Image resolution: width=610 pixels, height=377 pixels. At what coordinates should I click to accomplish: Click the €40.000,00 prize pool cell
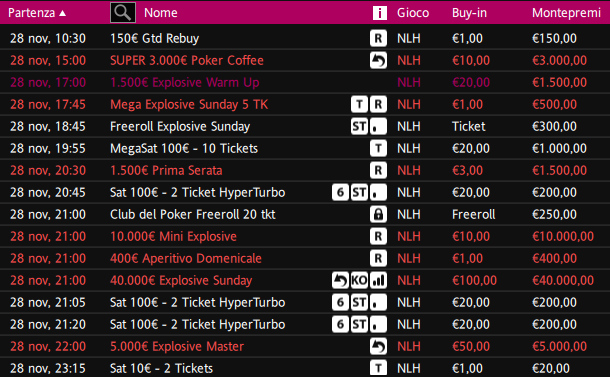563,281
